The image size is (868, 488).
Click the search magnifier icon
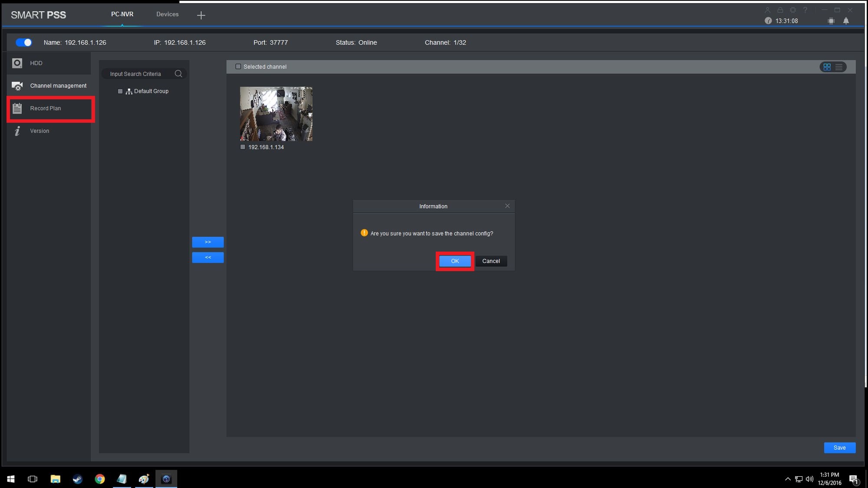coord(178,74)
